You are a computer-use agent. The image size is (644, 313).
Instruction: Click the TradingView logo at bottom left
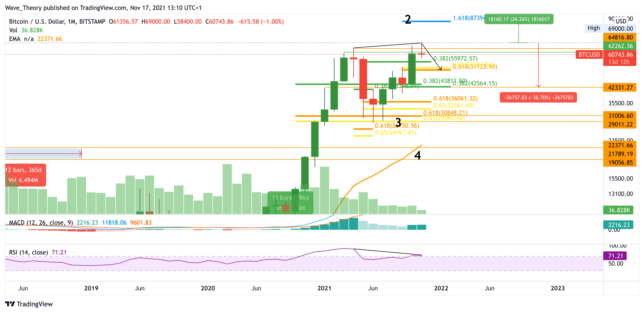[x=29, y=304]
